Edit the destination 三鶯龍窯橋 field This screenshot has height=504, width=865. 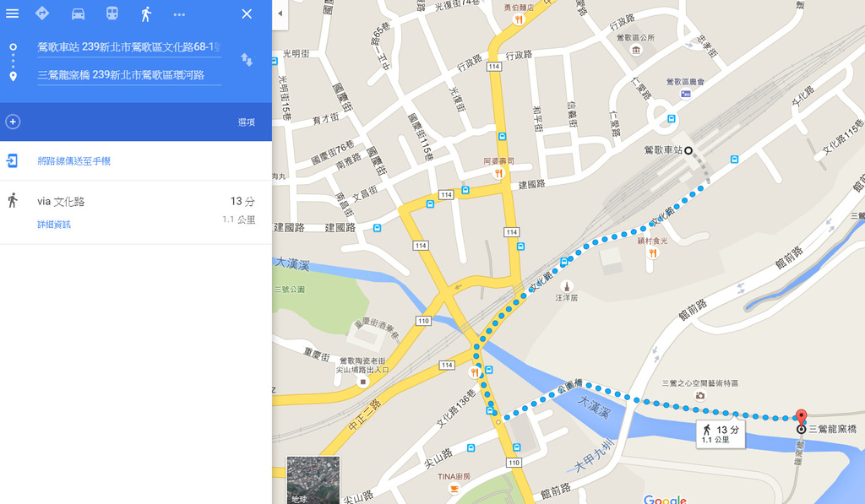pyautogui.click(x=128, y=75)
